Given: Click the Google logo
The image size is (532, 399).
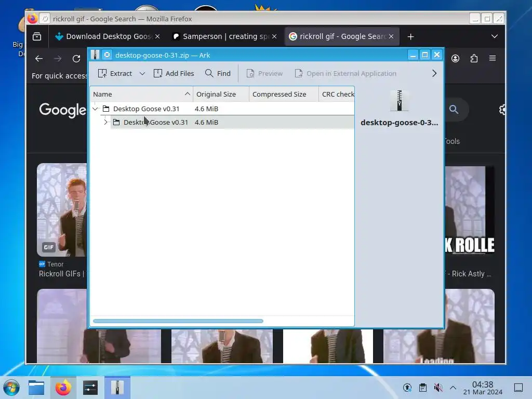Looking at the screenshot, I should pos(62,110).
